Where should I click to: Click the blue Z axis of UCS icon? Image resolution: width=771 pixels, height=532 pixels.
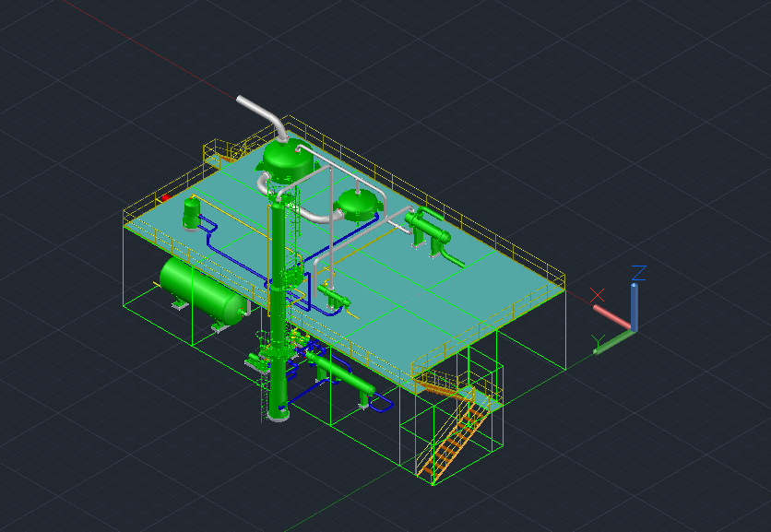click(635, 306)
